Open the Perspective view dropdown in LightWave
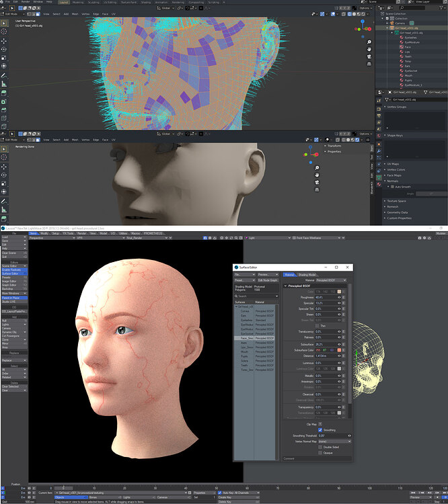 point(52,238)
